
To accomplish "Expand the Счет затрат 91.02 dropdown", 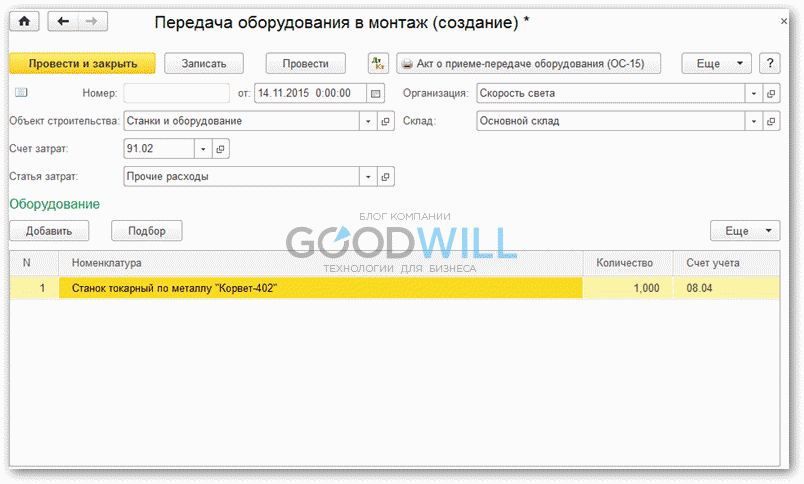I will 203,149.
